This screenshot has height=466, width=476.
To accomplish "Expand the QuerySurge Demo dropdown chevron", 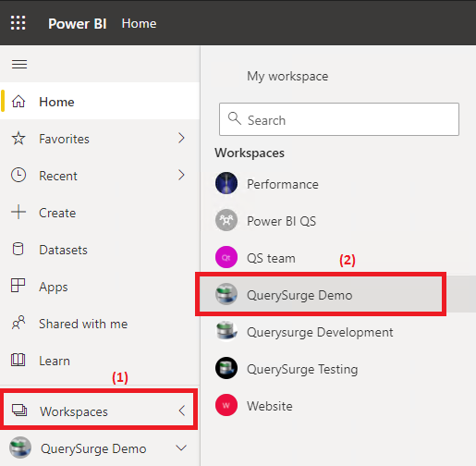I will pos(181,448).
